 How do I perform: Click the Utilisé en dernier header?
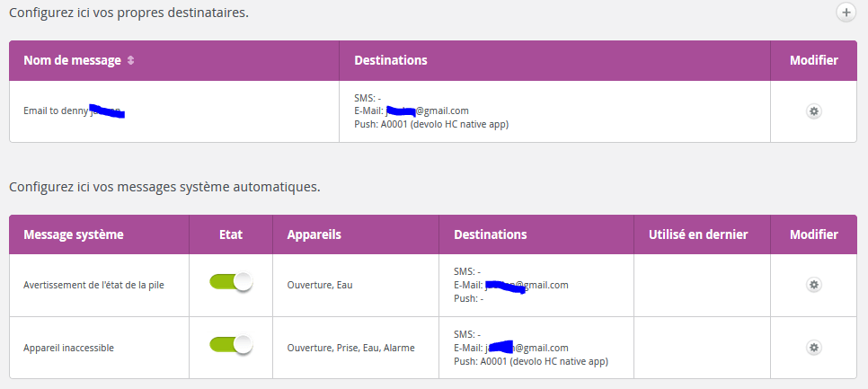(698, 234)
